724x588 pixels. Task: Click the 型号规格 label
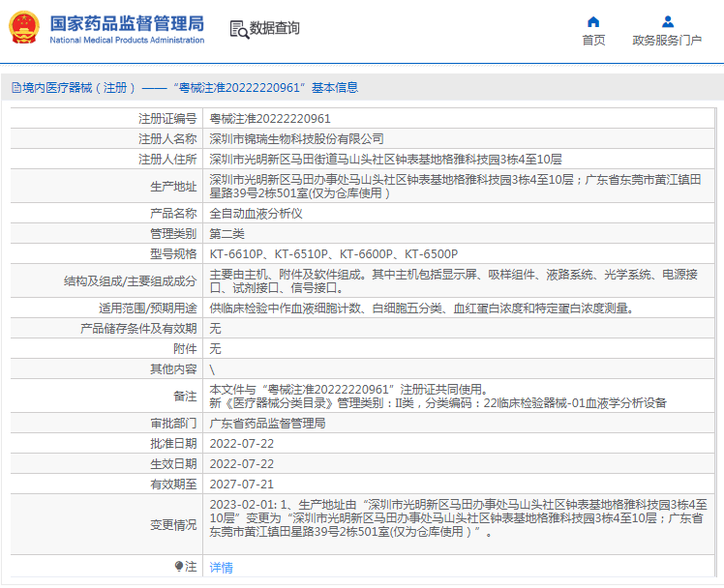coord(173,254)
